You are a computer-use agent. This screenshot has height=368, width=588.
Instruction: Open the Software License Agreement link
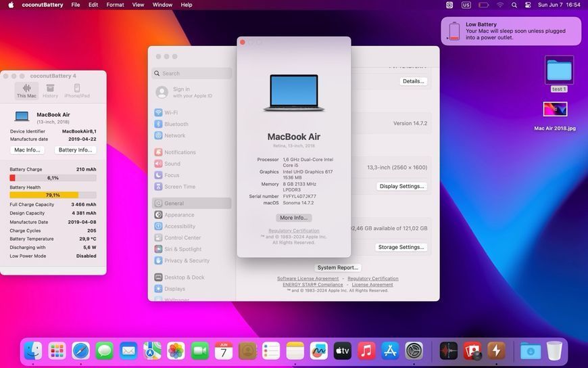(308, 279)
